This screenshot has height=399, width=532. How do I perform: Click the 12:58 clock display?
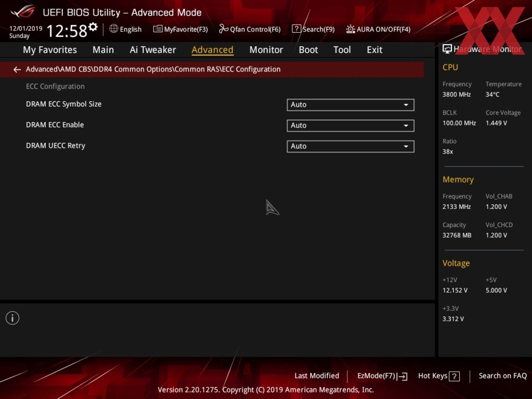(67, 31)
